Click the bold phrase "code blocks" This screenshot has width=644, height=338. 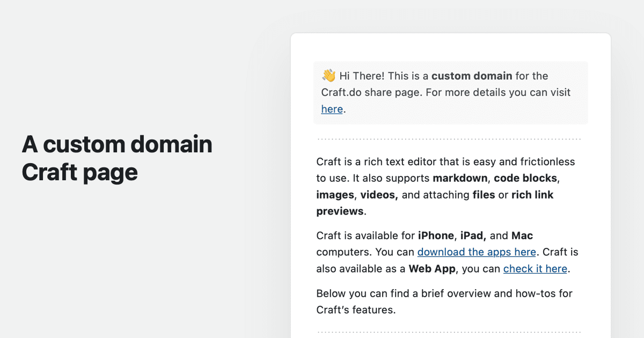click(x=527, y=178)
